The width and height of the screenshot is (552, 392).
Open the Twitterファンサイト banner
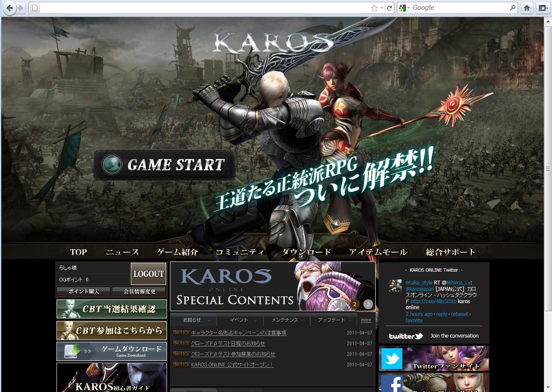coord(434,358)
